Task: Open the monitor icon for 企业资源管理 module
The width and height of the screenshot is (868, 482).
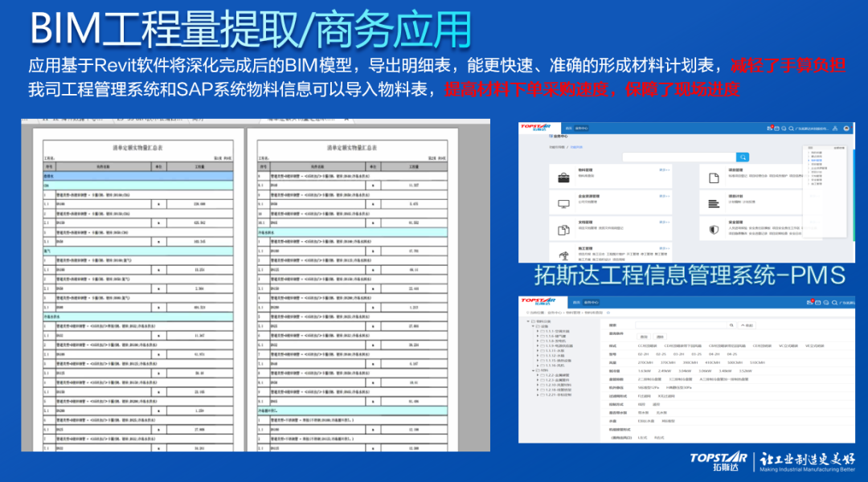Action: pos(563,204)
